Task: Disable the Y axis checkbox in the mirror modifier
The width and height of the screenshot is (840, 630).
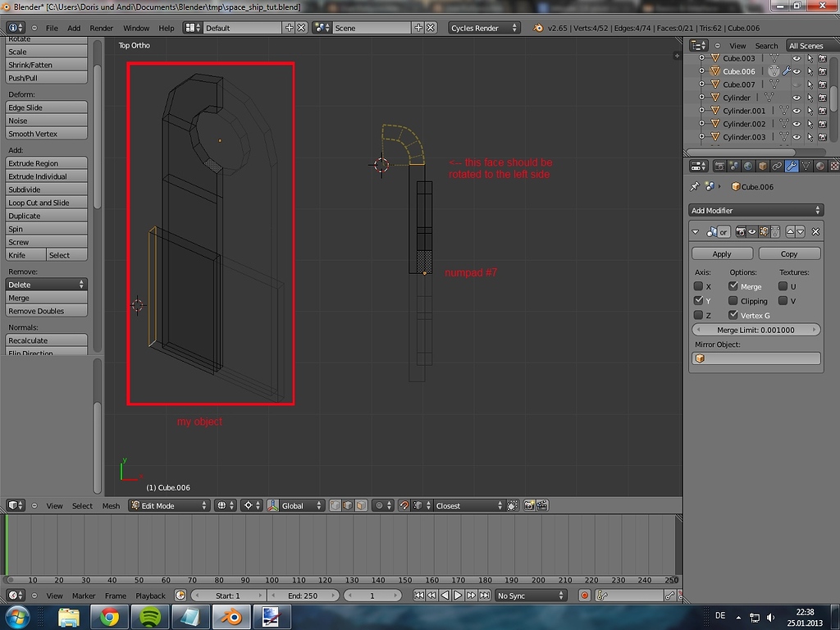Action: [x=699, y=300]
